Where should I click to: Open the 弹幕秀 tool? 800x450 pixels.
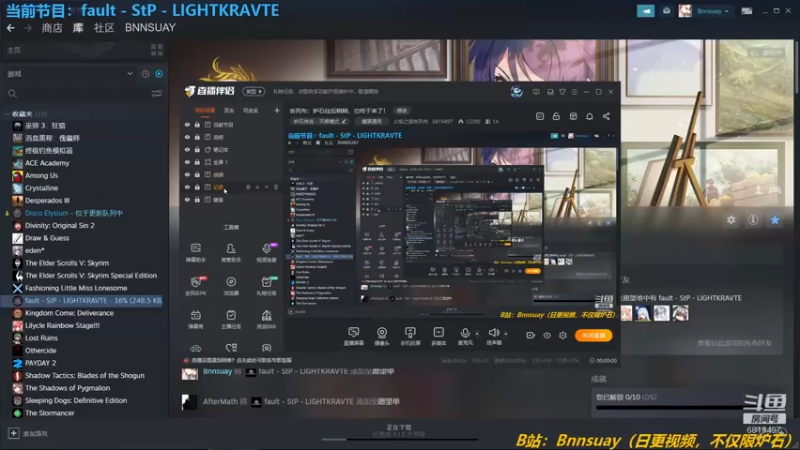[x=195, y=319]
